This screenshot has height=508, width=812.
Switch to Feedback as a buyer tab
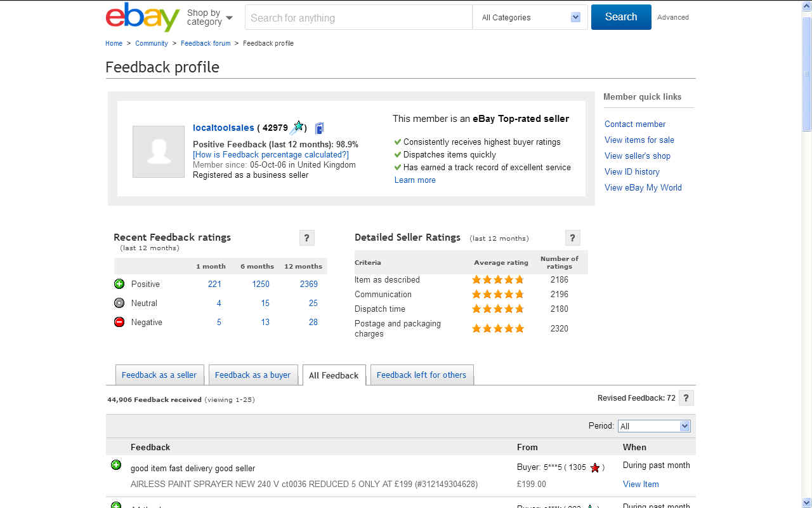click(x=252, y=375)
